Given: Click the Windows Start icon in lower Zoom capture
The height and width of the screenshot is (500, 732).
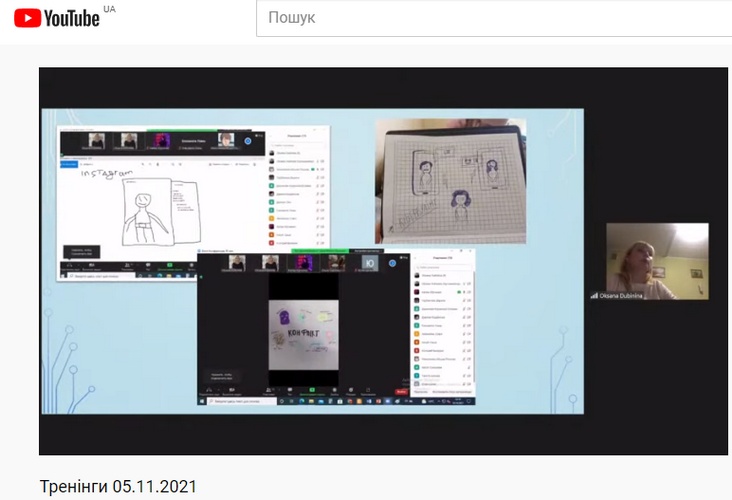Looking at the screenshot, I should click(x=203, y=402).
